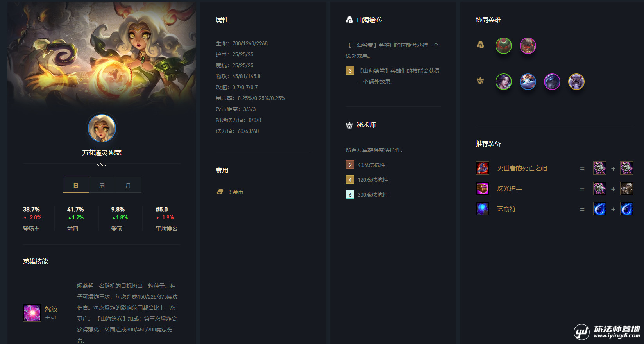The width and height of the screenshot is (644, 344).
Task: Select the blue-bordered white-haired mystic hero
Action: [528, 82]
